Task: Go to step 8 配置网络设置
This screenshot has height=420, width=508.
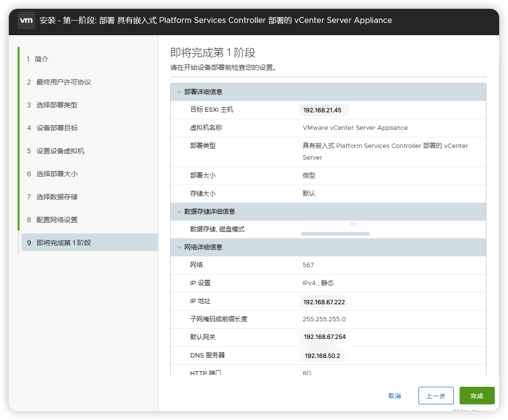Action: tap(52, 220)
